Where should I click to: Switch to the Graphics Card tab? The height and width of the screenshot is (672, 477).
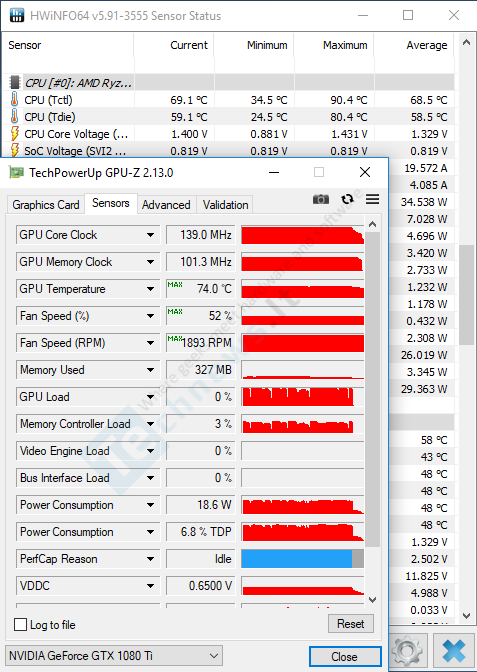(x=46, y=205)
